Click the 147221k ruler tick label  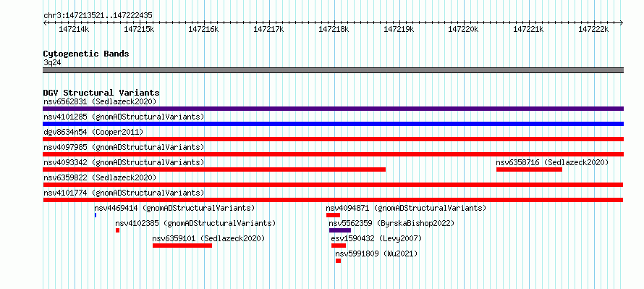(x=528, y=29)
